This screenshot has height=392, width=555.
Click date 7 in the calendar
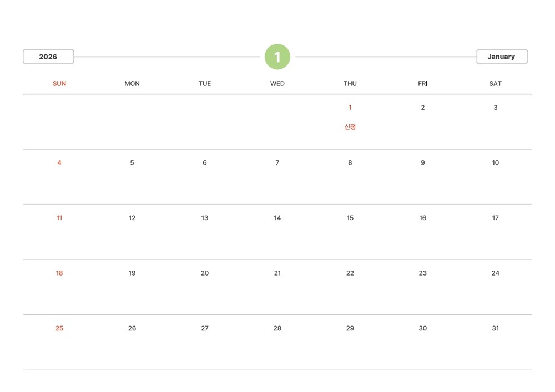[277, 163]
